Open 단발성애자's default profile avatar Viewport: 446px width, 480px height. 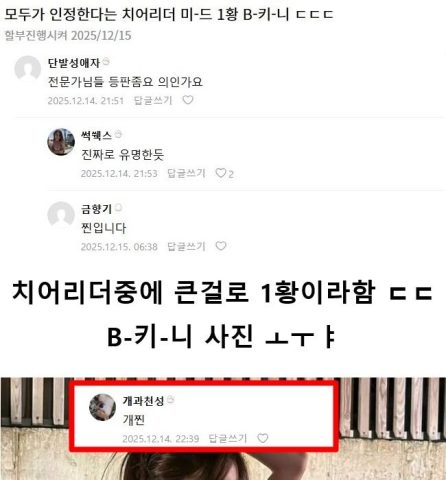click(x=28, y=69)
